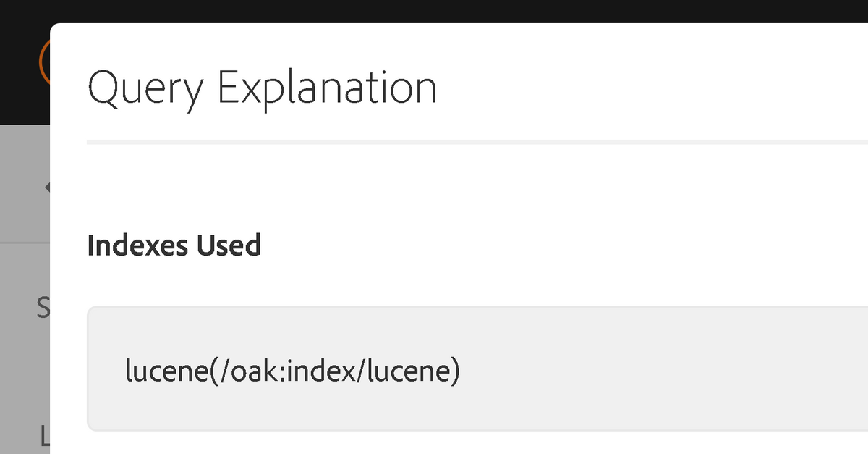
Task: Click the partially hidden S label
Action: [x=43, y=308]
